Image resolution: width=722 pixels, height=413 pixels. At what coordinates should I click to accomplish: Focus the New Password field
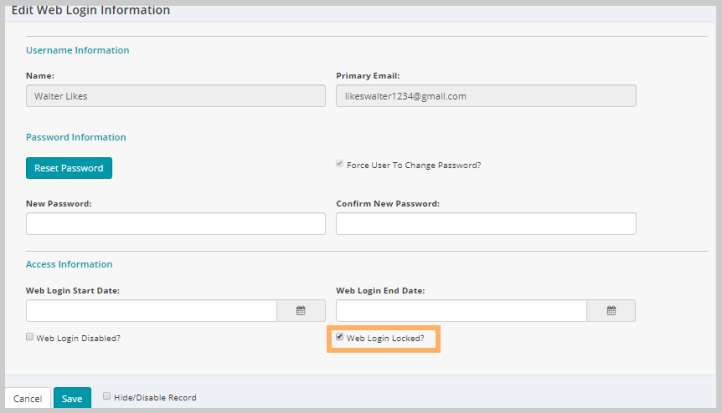[176, 224]
